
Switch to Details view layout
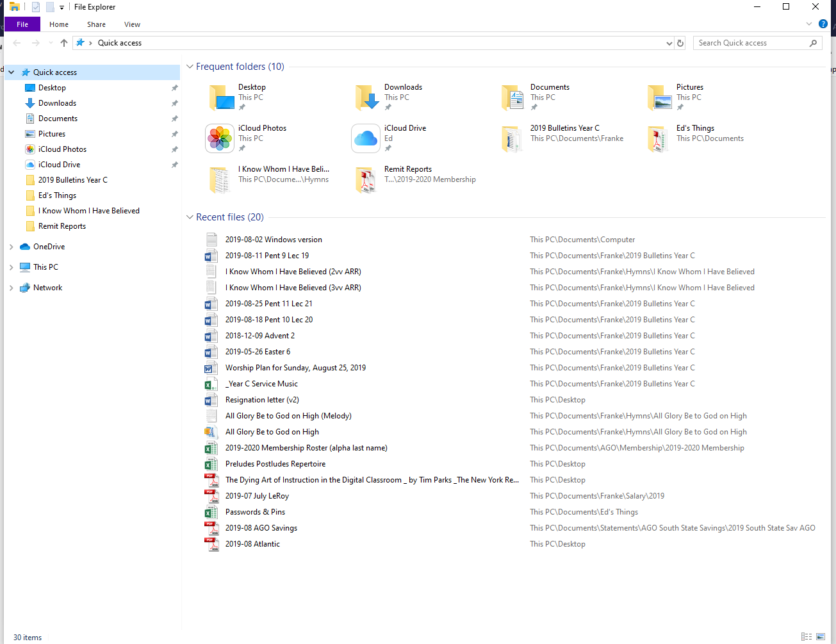tap(807, 637)
